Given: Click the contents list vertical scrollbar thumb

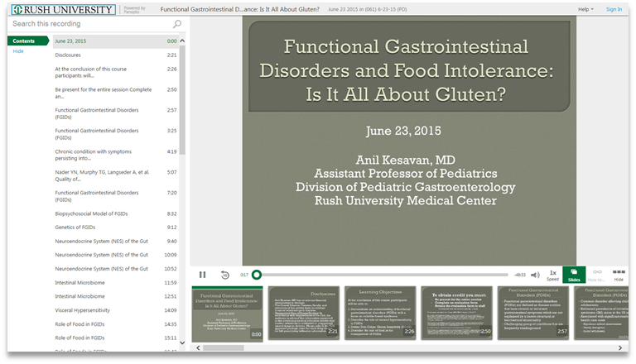Looking at the screenshot, I should coord(182,99).
